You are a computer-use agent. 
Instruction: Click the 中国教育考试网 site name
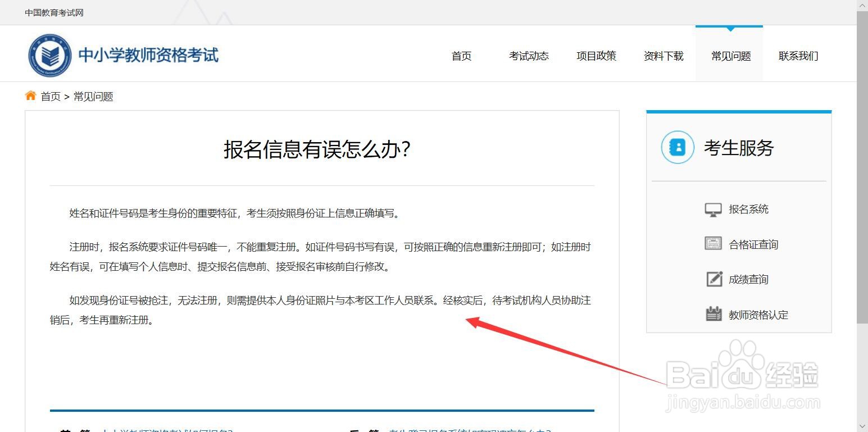(x=53, y=12)
